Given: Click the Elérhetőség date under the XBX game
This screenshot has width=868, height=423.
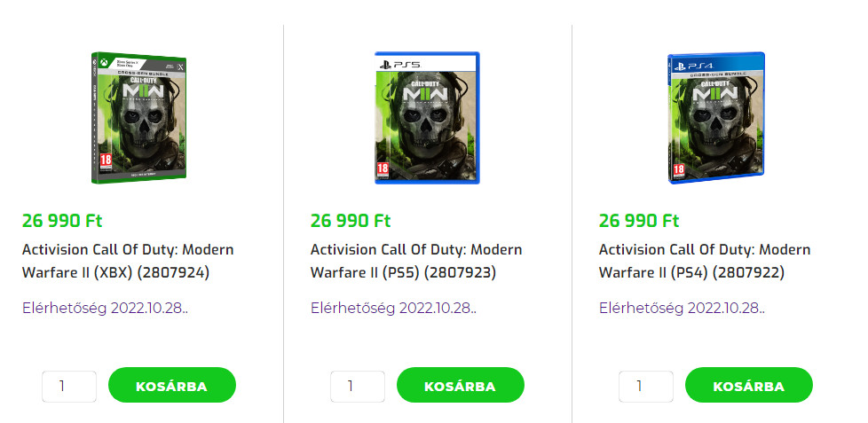Looking at the screenshot, I should click(105, 309).
